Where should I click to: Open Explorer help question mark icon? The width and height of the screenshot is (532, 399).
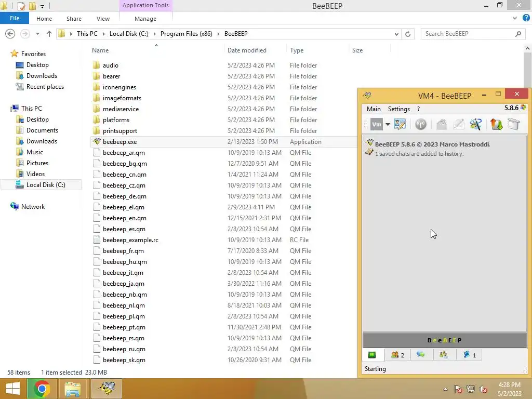tap(526, 18)
